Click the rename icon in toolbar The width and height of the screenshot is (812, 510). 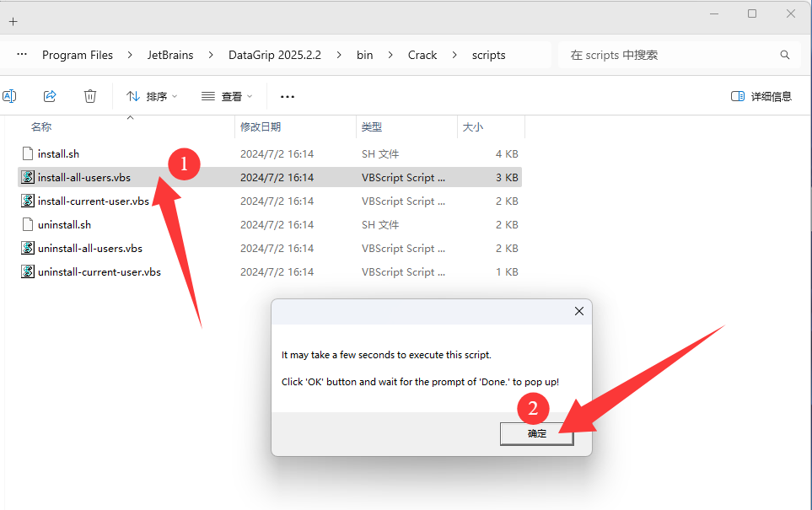pyautogui.click(x=9, y=96)
